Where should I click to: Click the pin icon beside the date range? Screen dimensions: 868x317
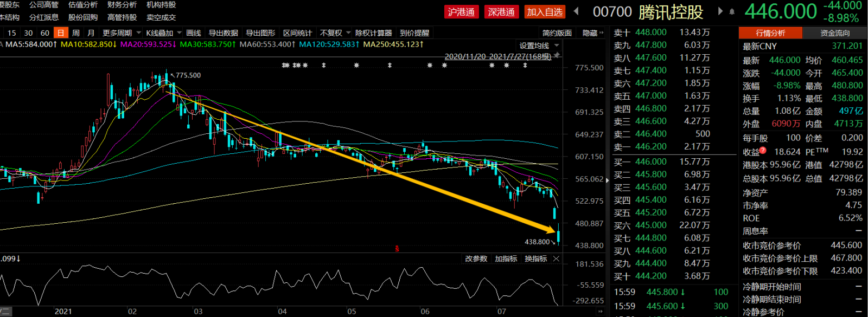click(557, 56)
